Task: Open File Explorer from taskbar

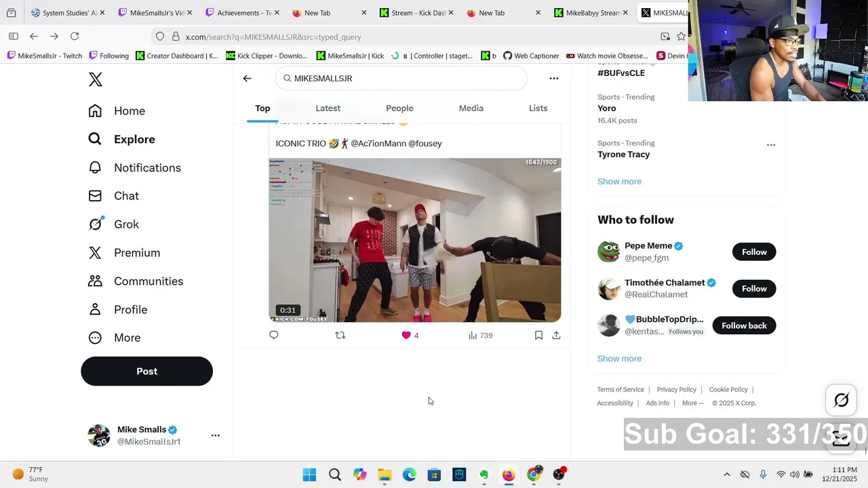Action: tap(384, 474)
